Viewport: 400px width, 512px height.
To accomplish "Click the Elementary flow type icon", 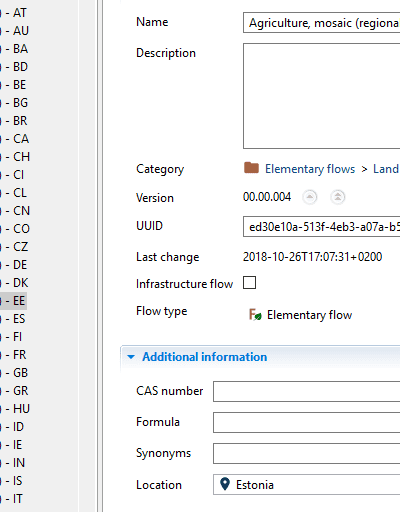I will 255,315.
